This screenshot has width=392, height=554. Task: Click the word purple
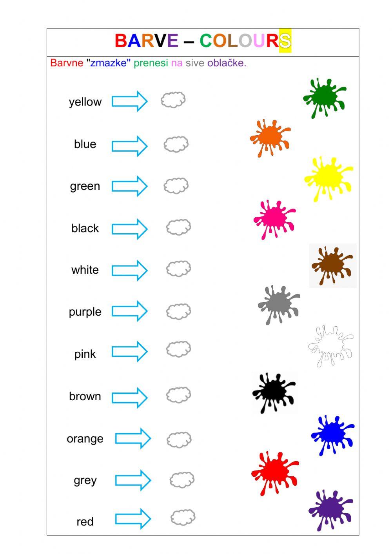85,312
